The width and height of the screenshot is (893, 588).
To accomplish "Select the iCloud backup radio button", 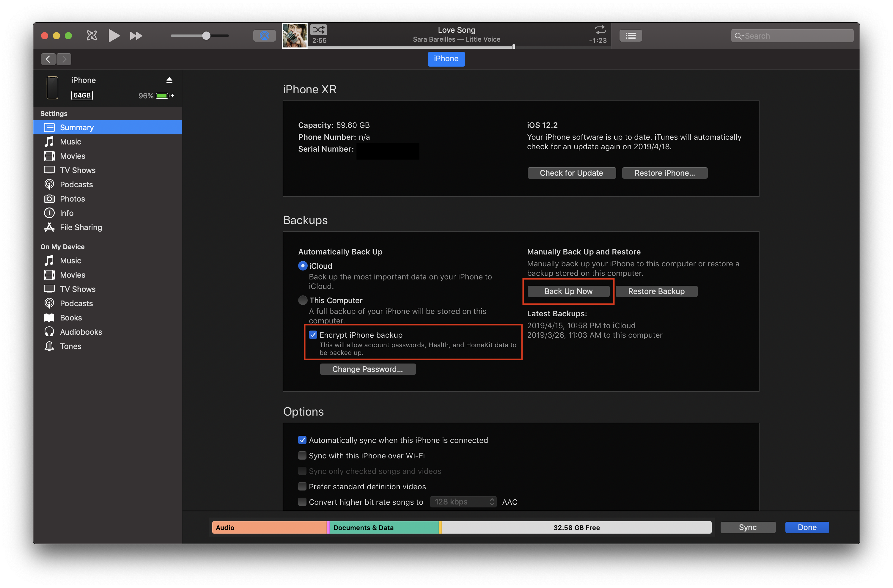I will point(303,266).
